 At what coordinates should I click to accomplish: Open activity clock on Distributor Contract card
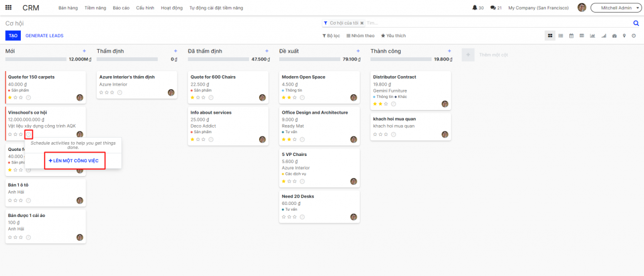(x=393, y=104)
